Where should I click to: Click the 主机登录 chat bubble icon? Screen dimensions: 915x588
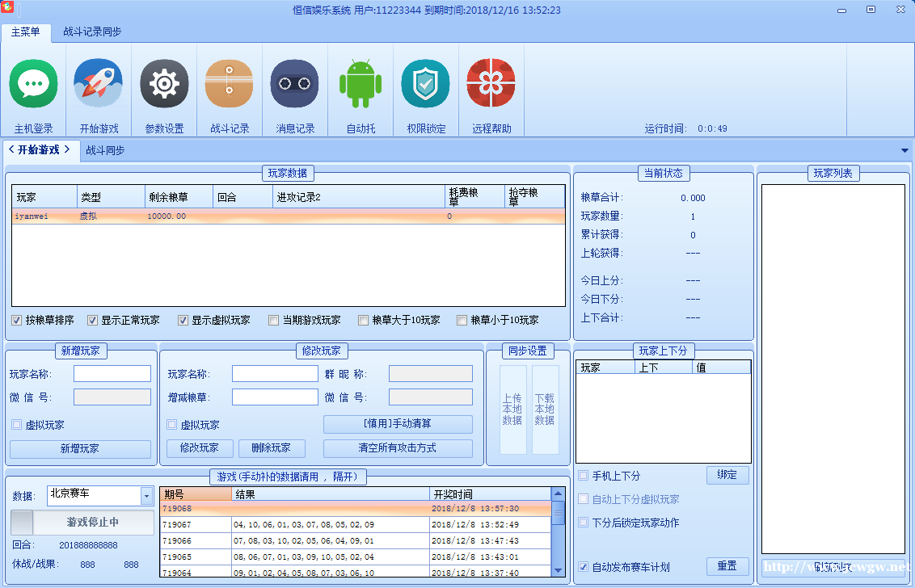(x=33, y=84)
